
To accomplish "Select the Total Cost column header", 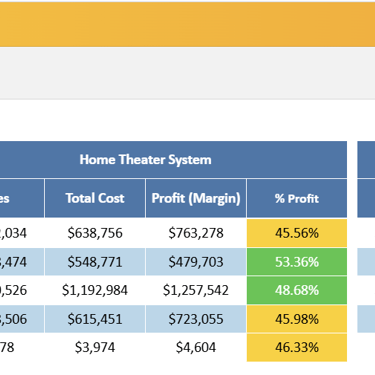I will tap(95, 198).
